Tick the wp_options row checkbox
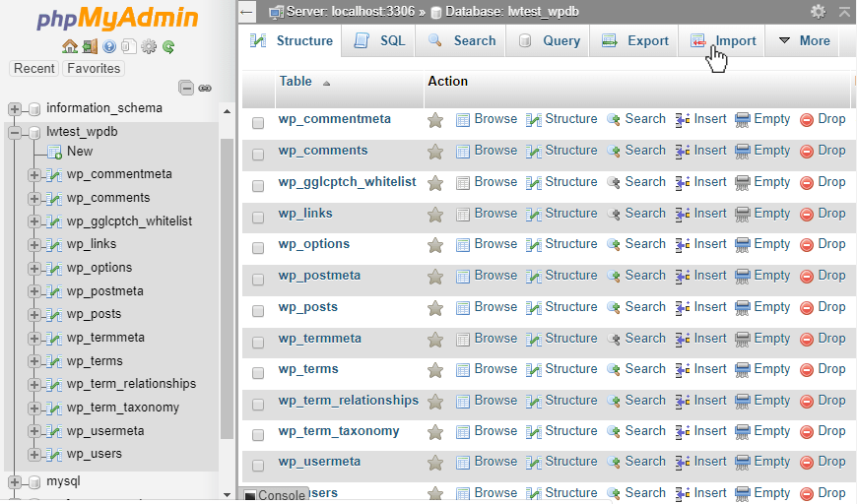This screenshot has height=504, width=857. point(258,248)
